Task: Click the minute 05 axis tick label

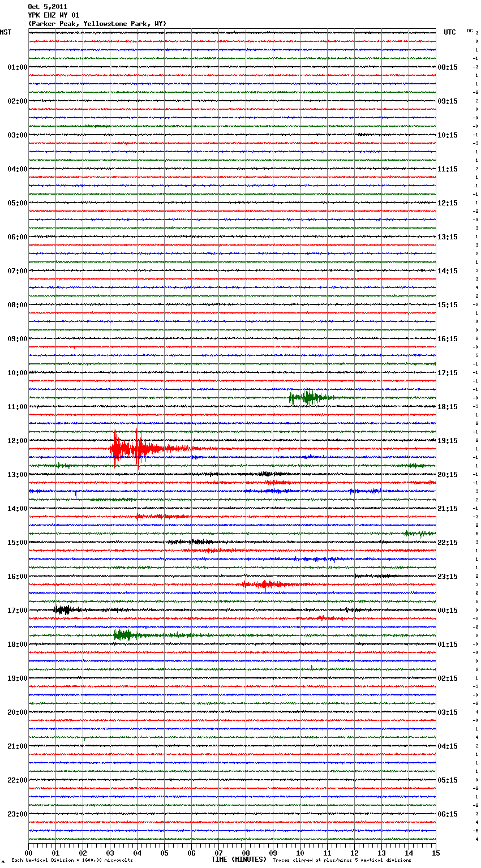Action: (x=164, y=853)
